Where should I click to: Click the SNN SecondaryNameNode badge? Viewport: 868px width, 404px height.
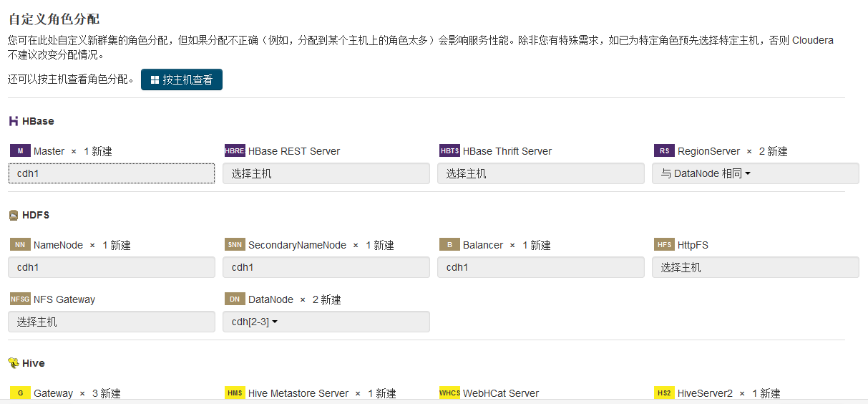point(235,244)
